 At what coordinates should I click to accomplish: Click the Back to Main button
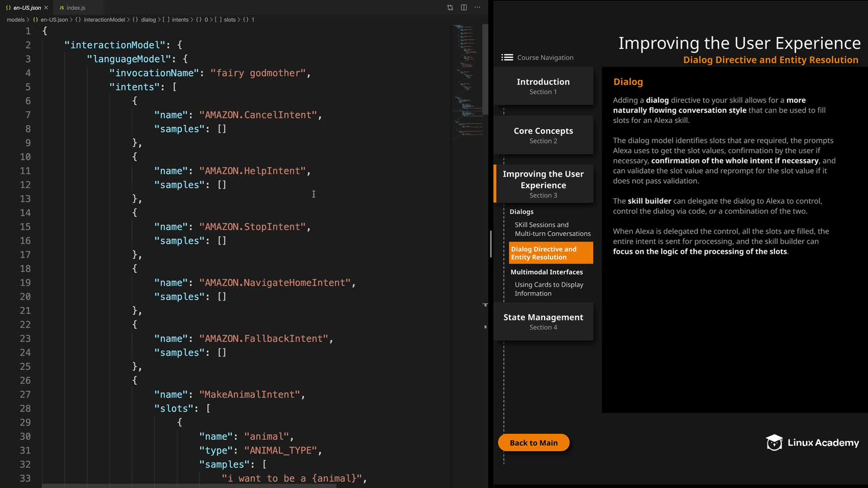[x=533, y=443]
